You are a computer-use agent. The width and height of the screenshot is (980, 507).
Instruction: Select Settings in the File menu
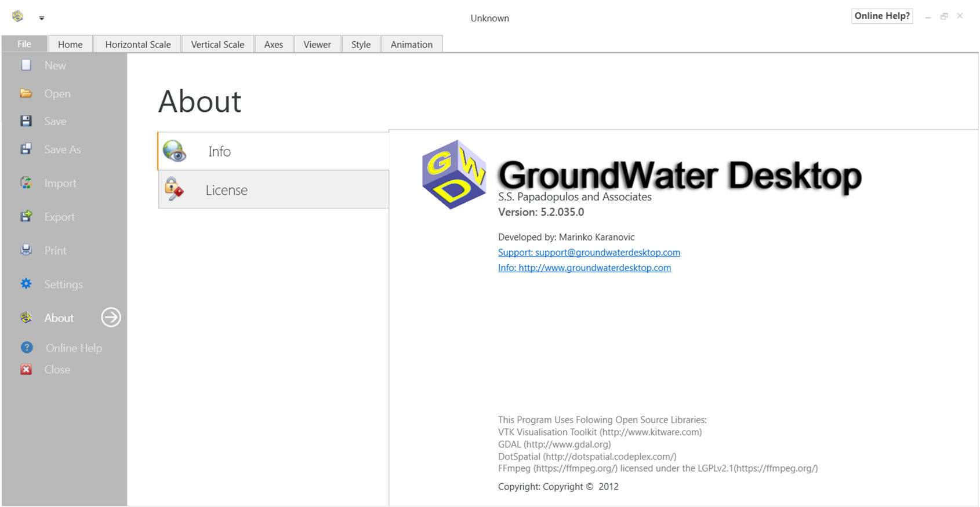[64, 284]
